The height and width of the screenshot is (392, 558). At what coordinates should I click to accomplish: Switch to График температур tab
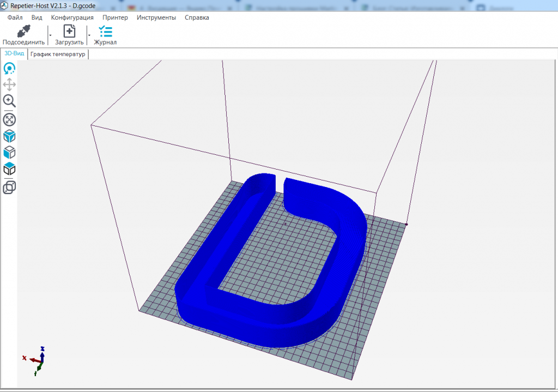click(58, 55)
